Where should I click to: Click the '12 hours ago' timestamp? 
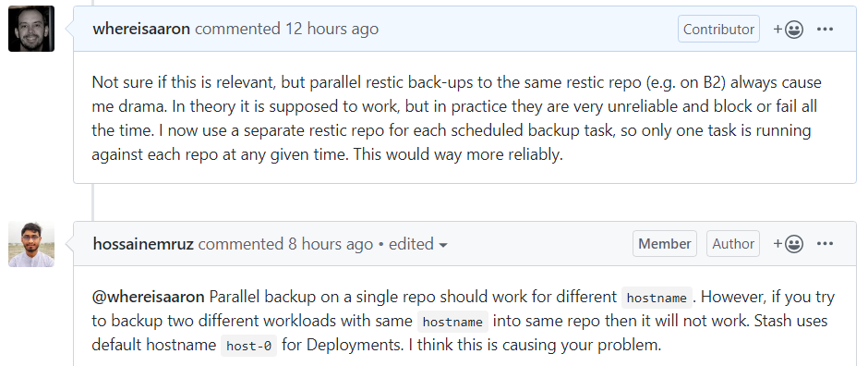point(332,30)
